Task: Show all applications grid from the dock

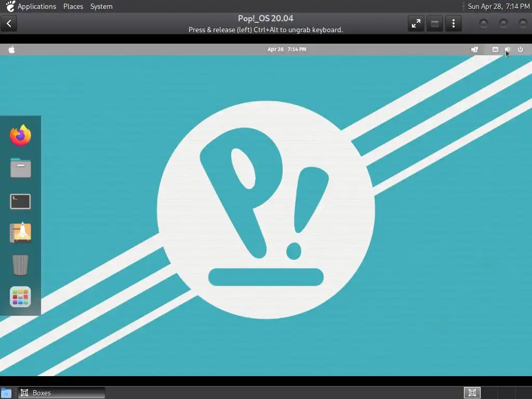Action: coord(20,297)
